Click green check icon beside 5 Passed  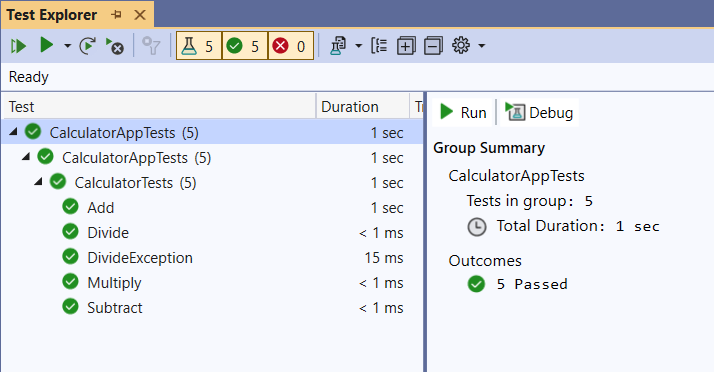click(476, 284)
